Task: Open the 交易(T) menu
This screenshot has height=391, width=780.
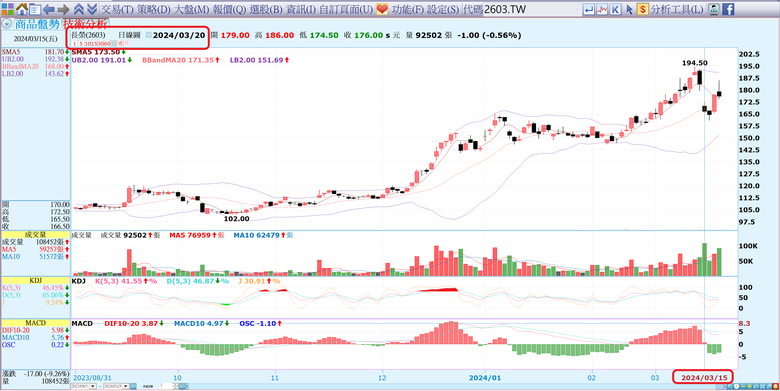Action: (117, 9)
